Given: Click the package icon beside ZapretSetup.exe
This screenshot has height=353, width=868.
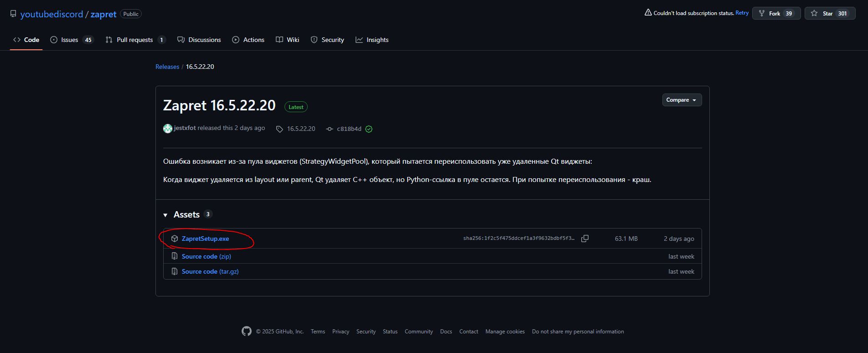Looking at the screenshot, I should [174, 239].
